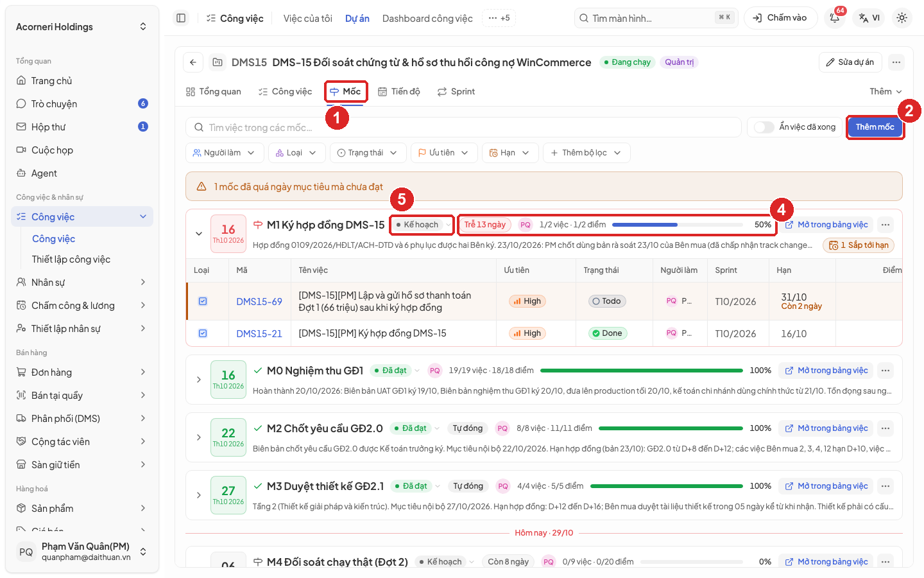924x578 pixels.
Task: Open Dashboard công việc top tab
Action: pyautogui.click(x=427, y=19)
